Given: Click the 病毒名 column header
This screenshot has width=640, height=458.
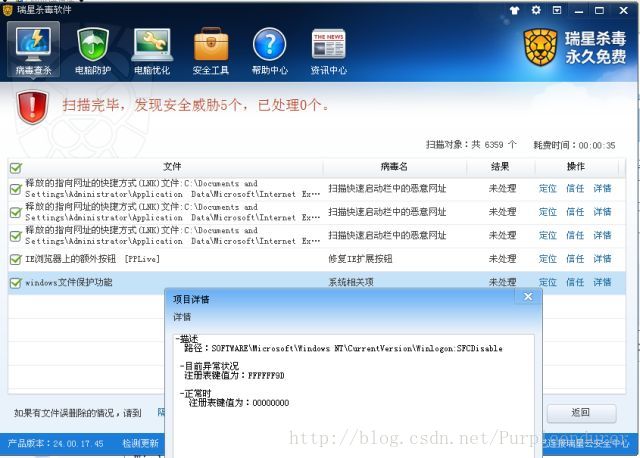Looking at the screenshot, I should [x=394, y=167].
